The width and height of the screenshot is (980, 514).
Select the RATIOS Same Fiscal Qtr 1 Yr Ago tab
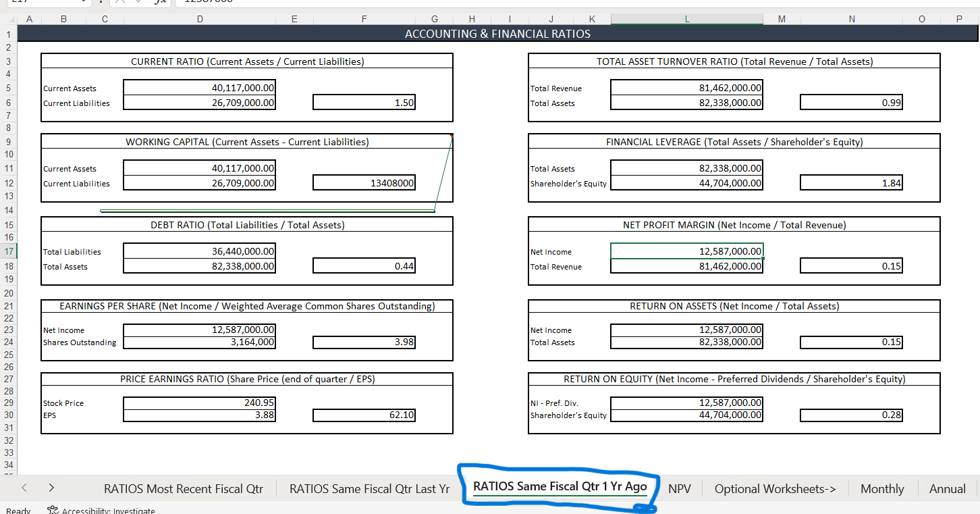point(560,487)
